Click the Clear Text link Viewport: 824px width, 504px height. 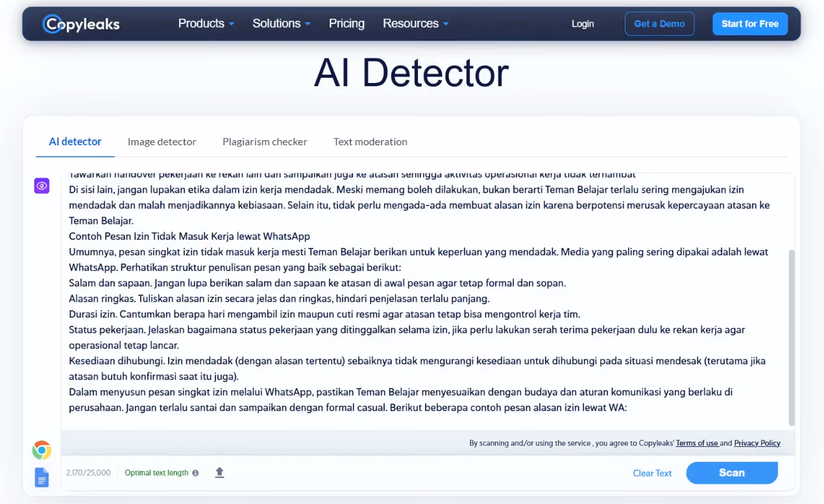(652, 474)
